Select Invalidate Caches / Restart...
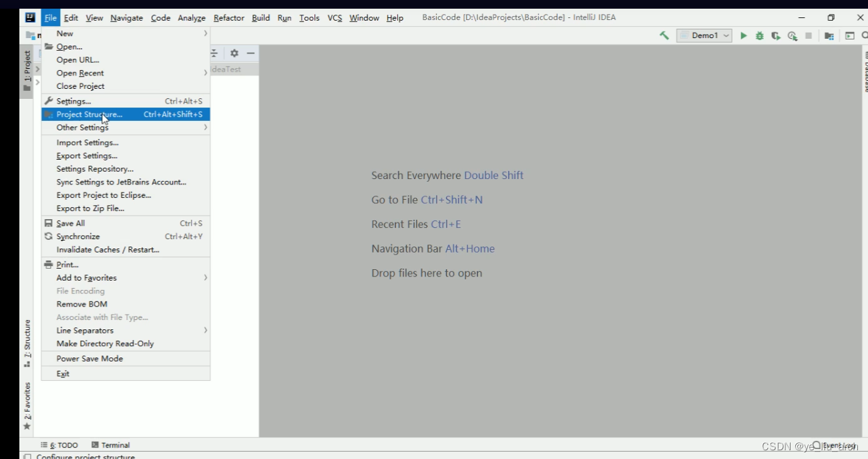This screenshot has height=459, width=868. tap(126, 250)
